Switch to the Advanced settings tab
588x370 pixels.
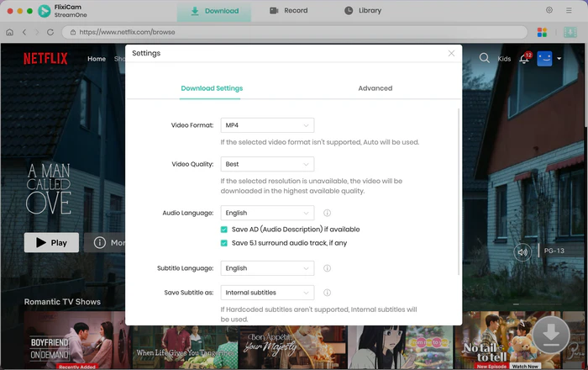click(x=375, y=88)
